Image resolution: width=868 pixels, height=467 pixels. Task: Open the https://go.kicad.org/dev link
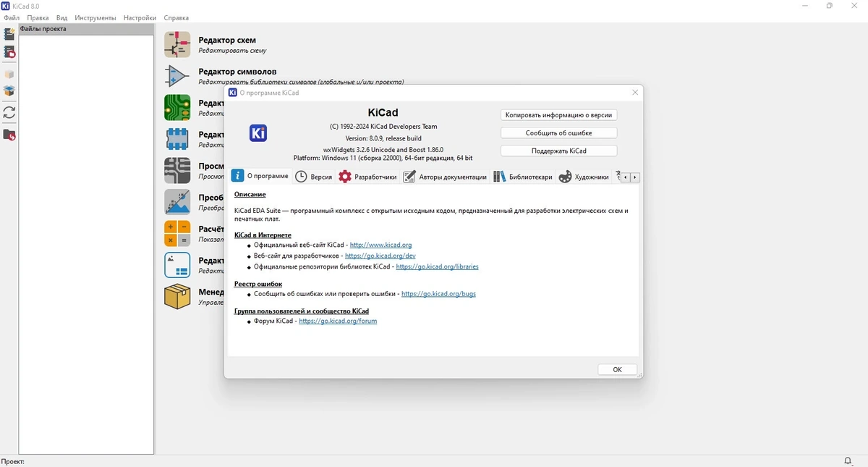380,256
